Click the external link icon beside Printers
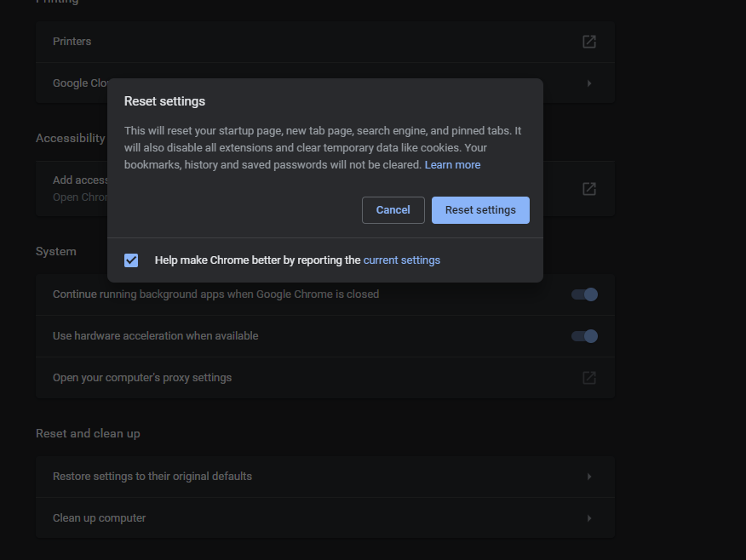 click(x=588, y=41)
